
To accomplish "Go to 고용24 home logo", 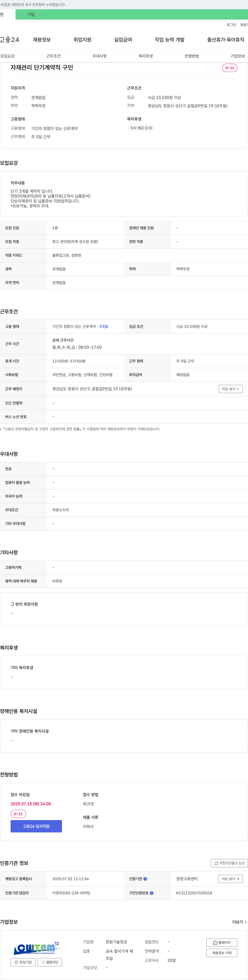I will pos(10,39).
